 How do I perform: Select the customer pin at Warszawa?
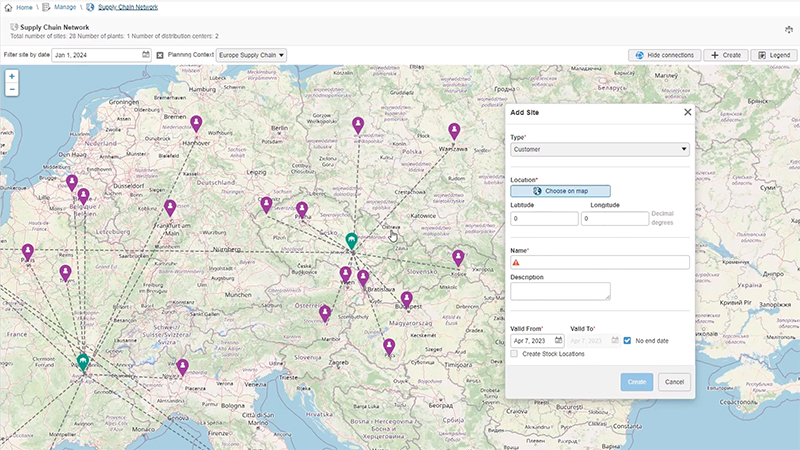pos(454,132)
